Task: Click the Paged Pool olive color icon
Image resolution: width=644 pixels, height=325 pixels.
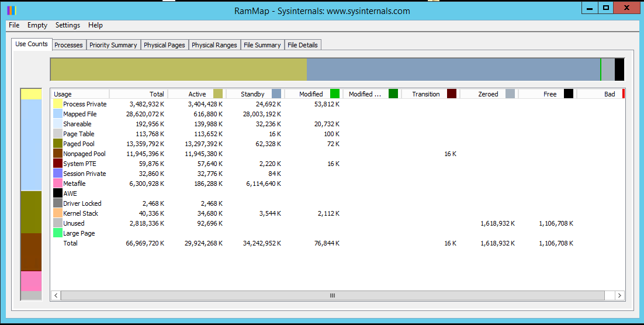Action: [57, 144]
